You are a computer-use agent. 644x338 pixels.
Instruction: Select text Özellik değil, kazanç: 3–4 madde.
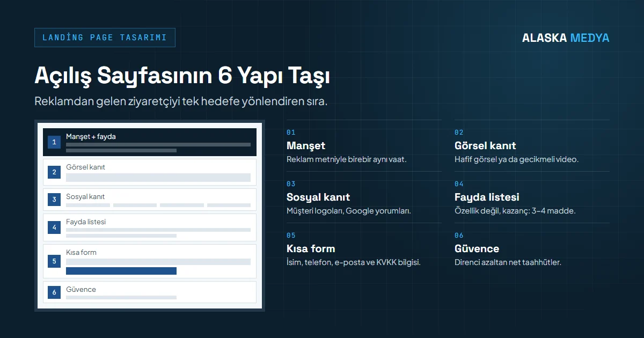click(515, 211)
